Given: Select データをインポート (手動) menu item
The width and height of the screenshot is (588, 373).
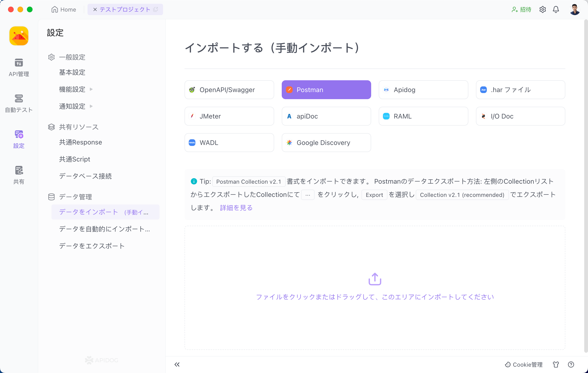Looking at the screenshot, I should click(x=105, y=212).
